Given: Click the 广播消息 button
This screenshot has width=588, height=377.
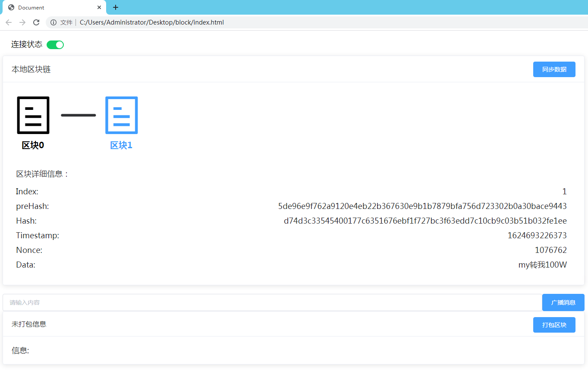Looking at the screenshot, I should [x=563, y=302].
